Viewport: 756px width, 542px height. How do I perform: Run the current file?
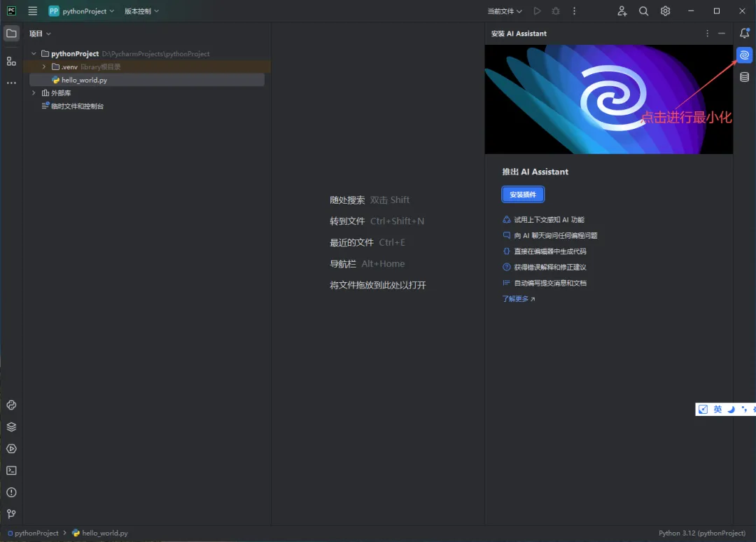pyautogui.click(x=537, y=11)
